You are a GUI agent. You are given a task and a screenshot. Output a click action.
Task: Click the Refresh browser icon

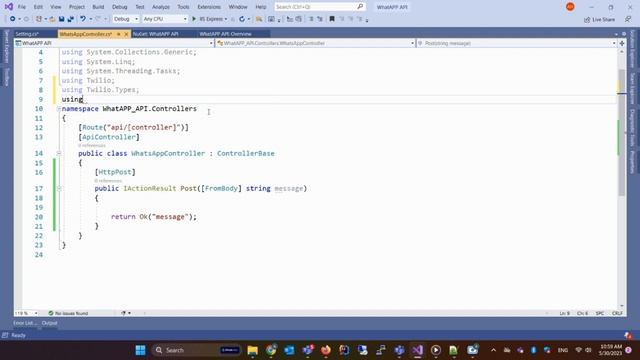point(242,19)
